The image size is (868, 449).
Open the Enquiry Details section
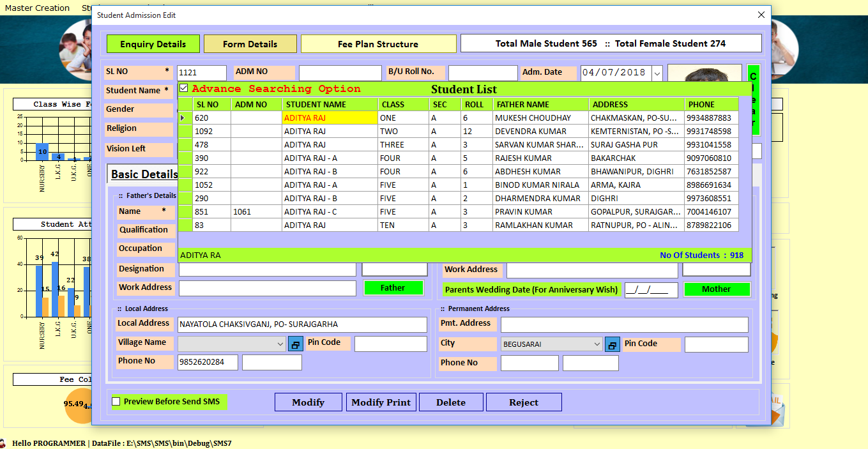coord(153,44)
